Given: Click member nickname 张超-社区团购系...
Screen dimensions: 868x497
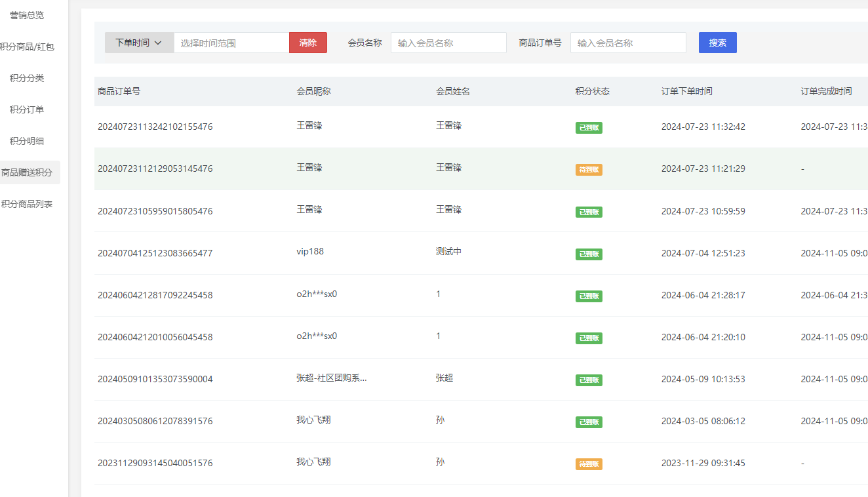Looking at the screenshot, I should [331, 378].
